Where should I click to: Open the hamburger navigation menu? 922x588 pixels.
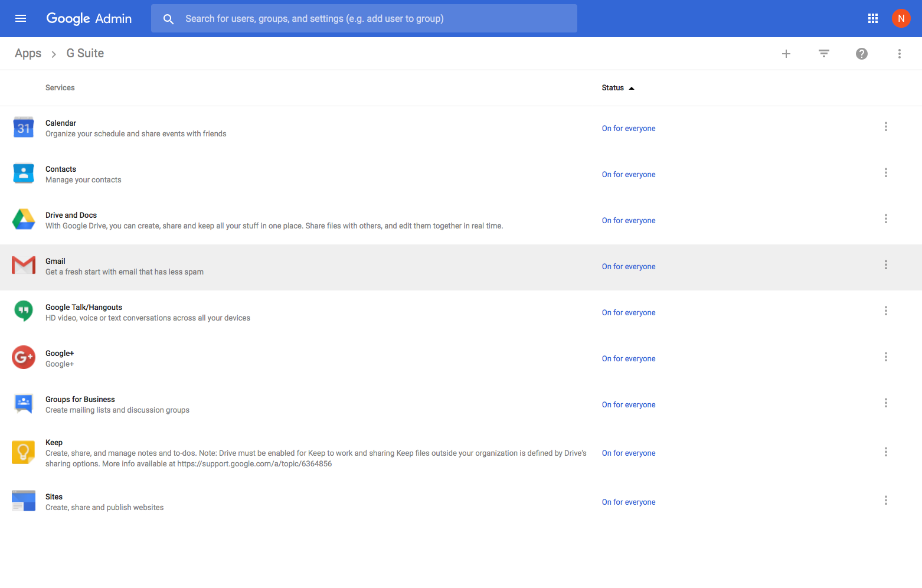click(21, 18)
